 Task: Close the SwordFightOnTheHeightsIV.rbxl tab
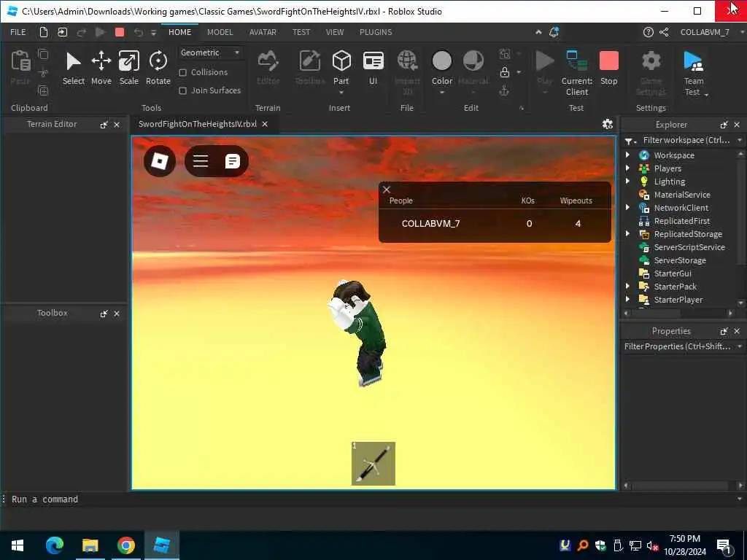[265, 124]
